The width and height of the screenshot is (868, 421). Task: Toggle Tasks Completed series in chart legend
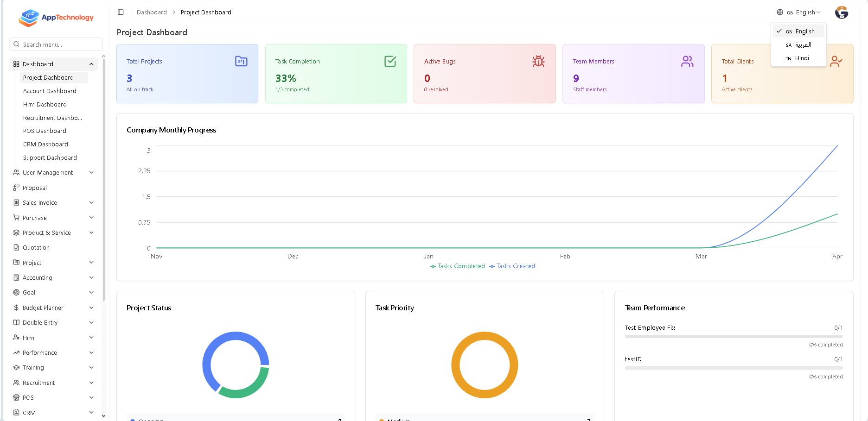(458, 266)
